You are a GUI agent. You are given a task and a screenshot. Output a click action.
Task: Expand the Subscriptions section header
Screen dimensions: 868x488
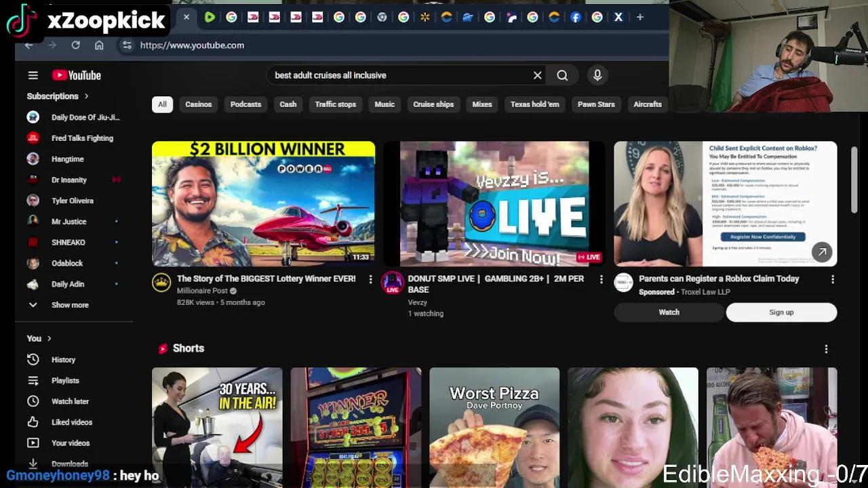(x=58, y=96)
